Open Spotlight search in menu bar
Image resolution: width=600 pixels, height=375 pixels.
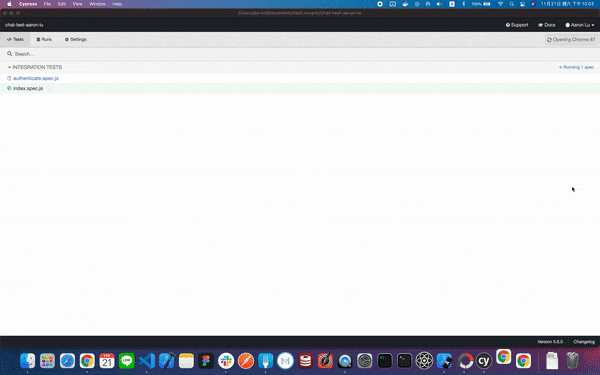pos(512,4)
